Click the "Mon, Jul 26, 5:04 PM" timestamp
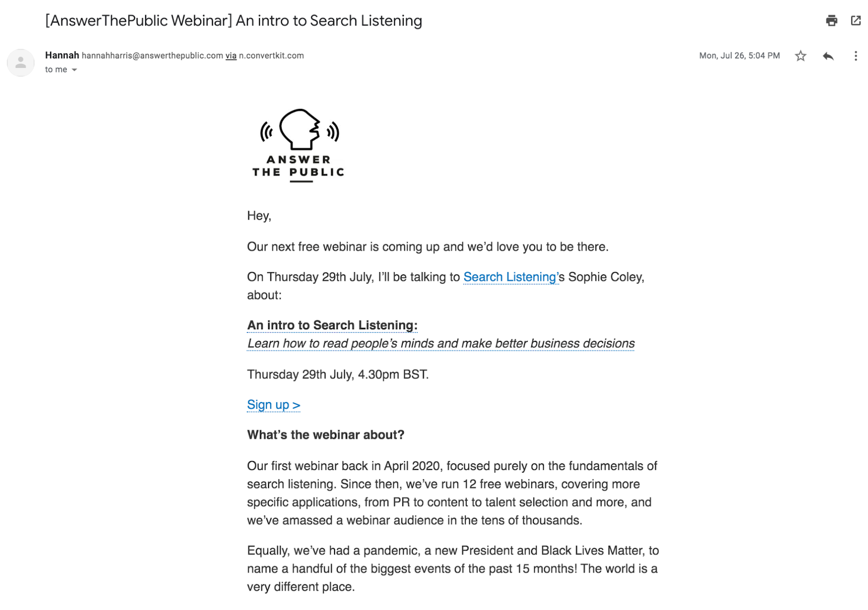Image resolution: width=868 pixels, height=610 pixels. 740,56
